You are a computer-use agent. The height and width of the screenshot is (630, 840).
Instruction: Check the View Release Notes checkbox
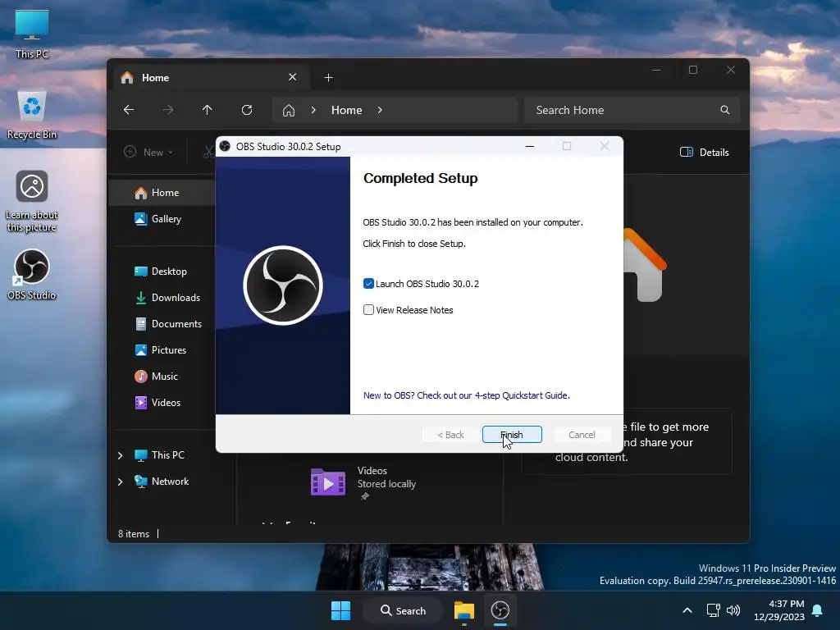point(368,309)
